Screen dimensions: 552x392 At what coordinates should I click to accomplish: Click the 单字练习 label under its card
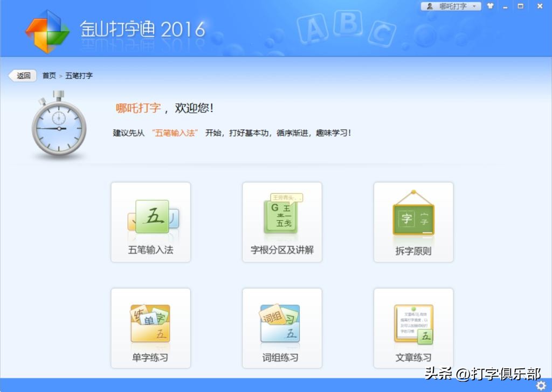tap(150, 357)
